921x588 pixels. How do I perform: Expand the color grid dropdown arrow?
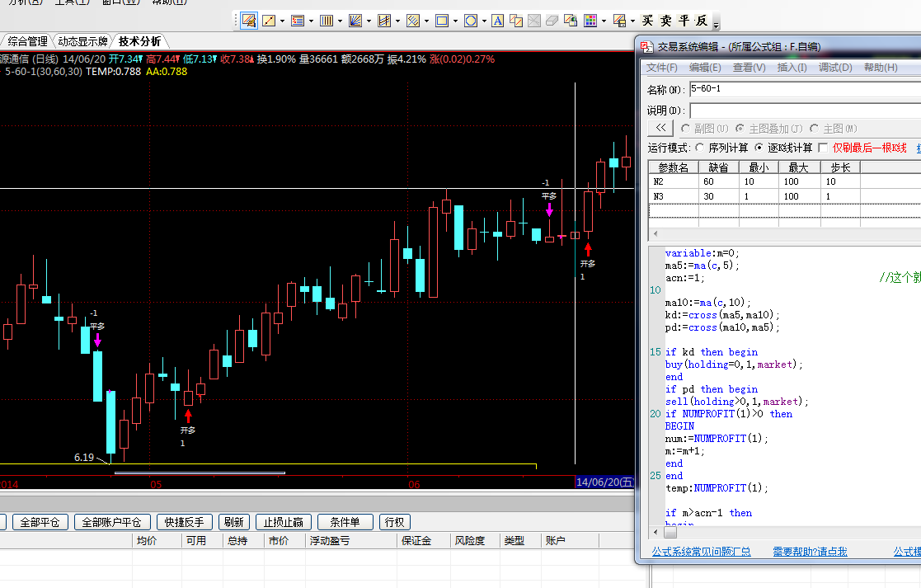coord(604,21)
